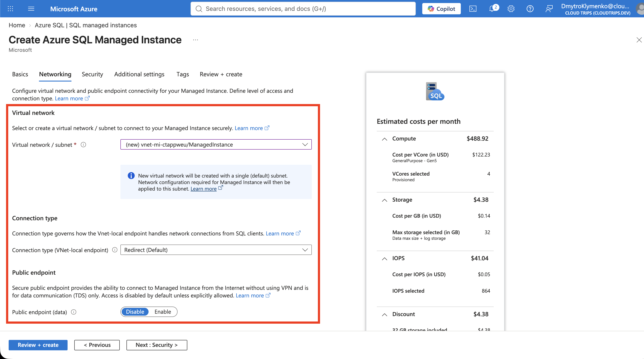
Task: Select Enable for Public endpoint
Action: [x=163, y=312]
